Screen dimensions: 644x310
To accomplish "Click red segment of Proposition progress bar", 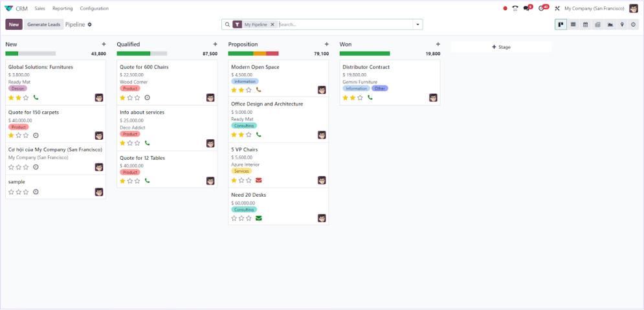I will (x=272, y=53).
